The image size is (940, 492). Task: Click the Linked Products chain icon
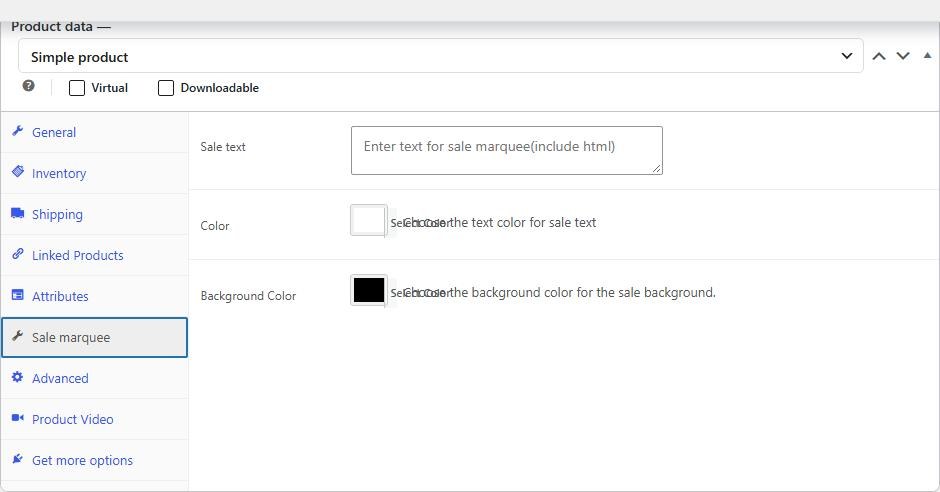click(17, 253)
